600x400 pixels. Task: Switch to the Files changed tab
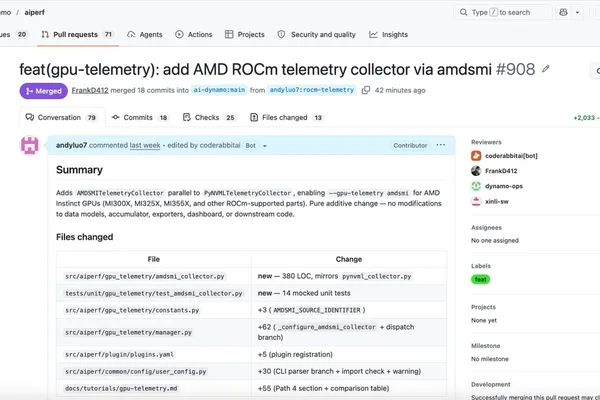pos(286,118)
